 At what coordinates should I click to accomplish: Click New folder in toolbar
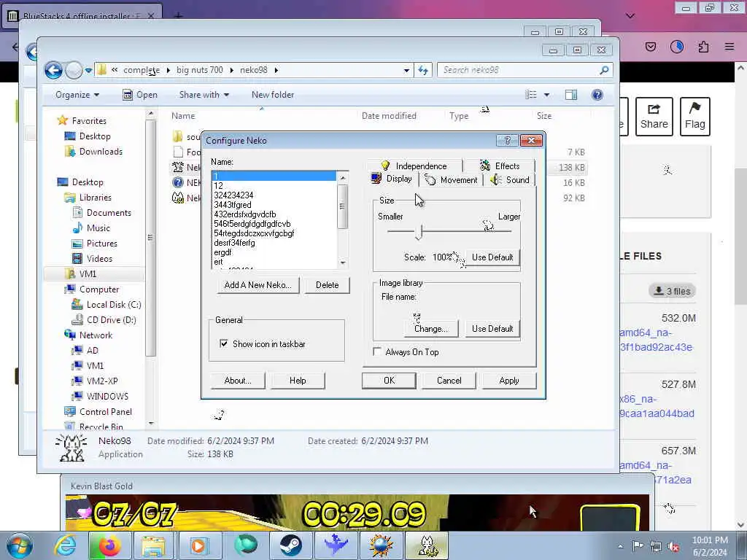pyautogui.click(x=273, y=95)
